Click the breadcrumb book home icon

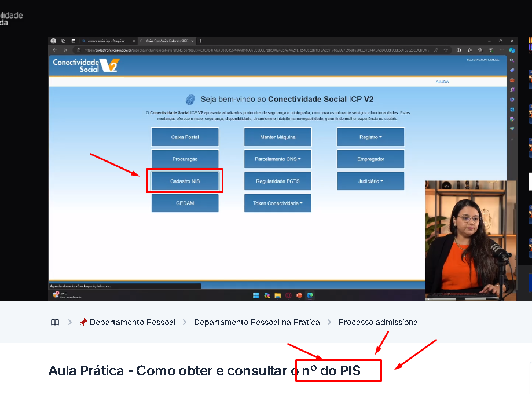55,322
